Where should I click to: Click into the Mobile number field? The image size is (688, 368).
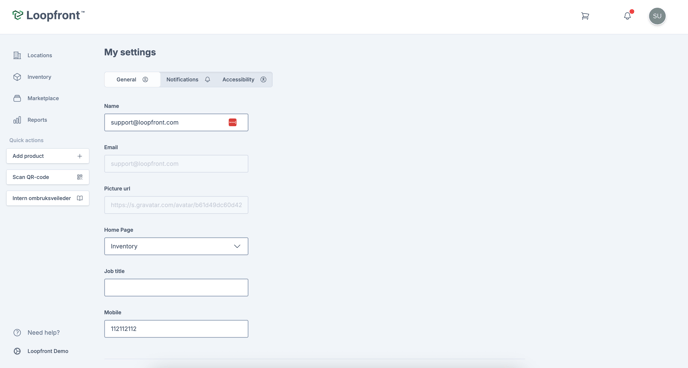pos(176,329)
